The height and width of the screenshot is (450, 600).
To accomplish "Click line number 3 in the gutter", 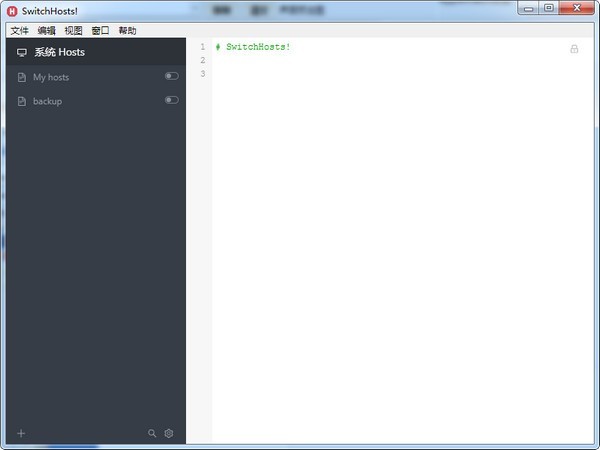I will tap(203, 73).
